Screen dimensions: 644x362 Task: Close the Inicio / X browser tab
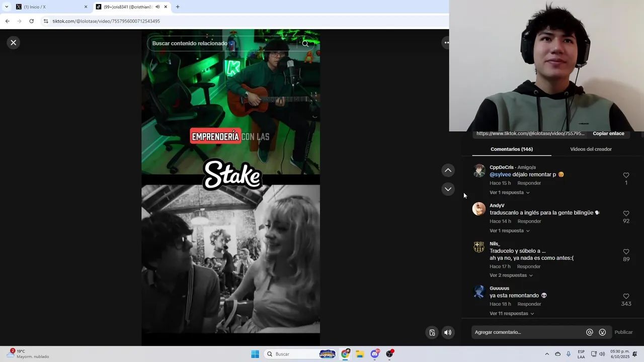(x=86, y=7)
